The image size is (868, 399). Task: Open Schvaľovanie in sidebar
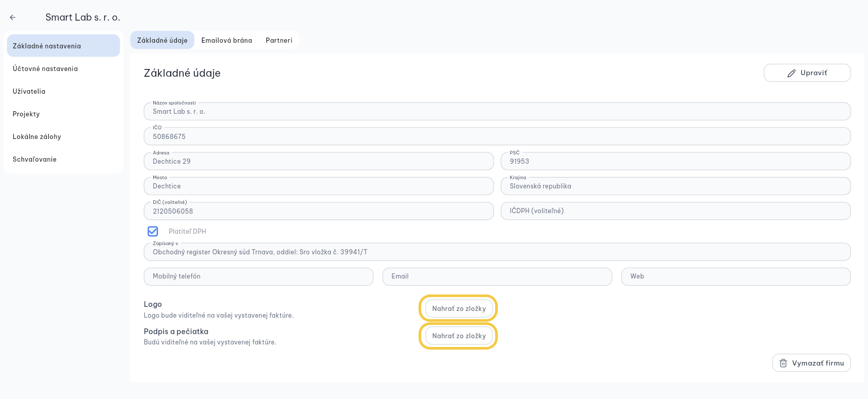click(63, 159)
